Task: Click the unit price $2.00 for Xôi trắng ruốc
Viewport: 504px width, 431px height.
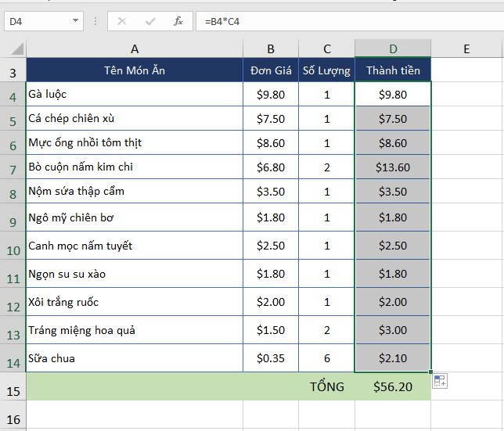Action: tap(271, 302)
